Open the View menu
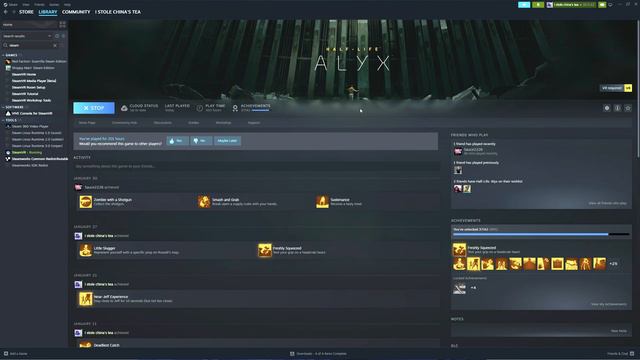The height and width of the screenshot is (360, 640). 26,4
